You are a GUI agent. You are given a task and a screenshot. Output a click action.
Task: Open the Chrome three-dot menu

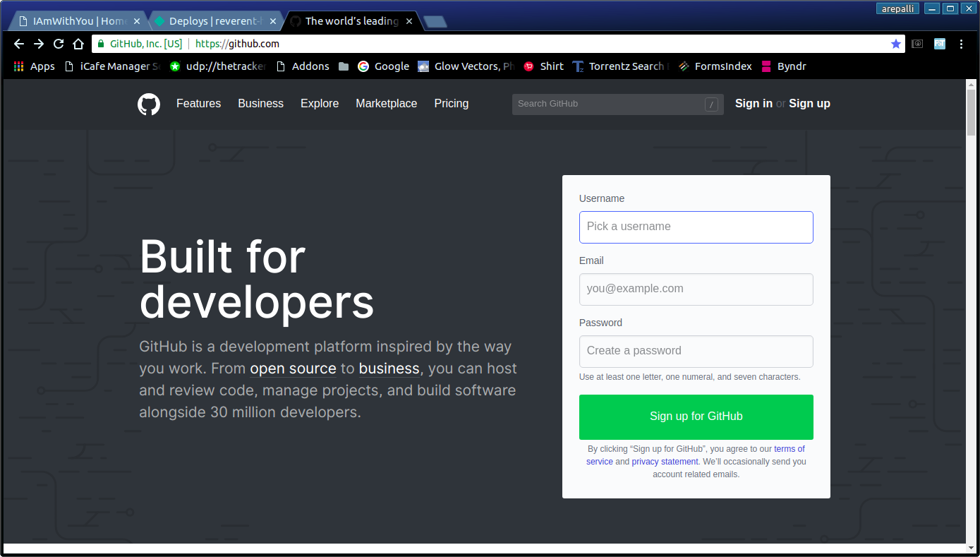click(961, 44)
